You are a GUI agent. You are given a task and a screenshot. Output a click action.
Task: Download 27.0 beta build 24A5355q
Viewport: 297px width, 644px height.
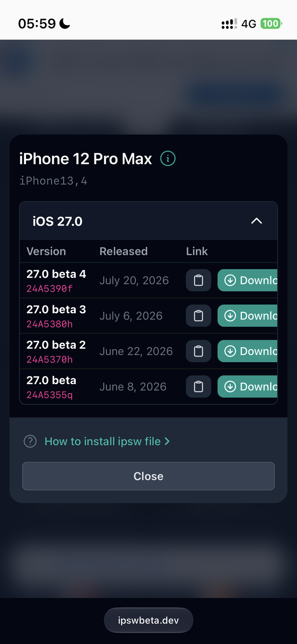[247, 387]
